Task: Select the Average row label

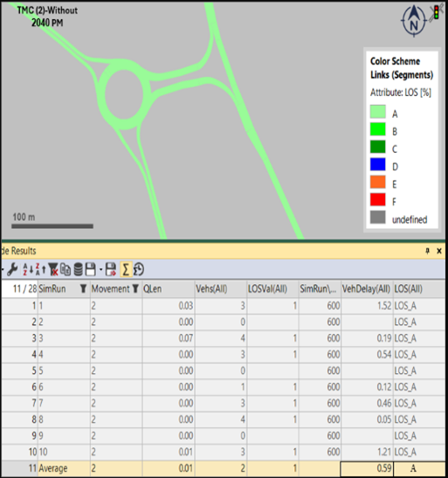Action: pyautogui.click(x=53, y=468)
